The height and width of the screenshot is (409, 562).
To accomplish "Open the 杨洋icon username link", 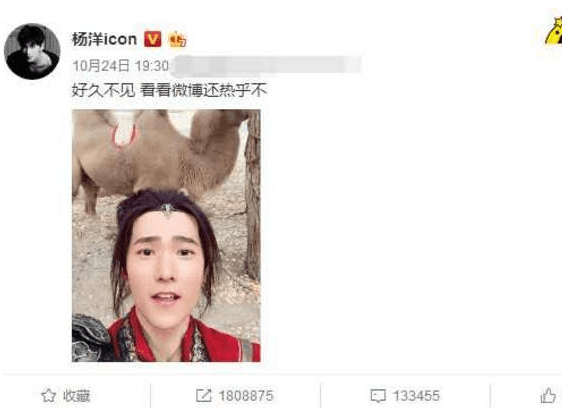I will coord(104,39).
